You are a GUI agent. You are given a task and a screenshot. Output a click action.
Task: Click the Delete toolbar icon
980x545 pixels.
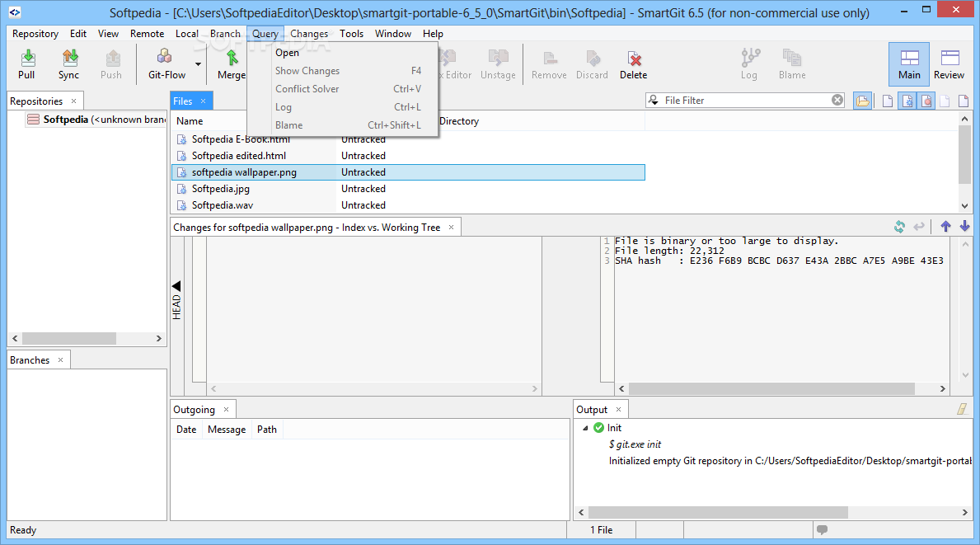[634, 64]
